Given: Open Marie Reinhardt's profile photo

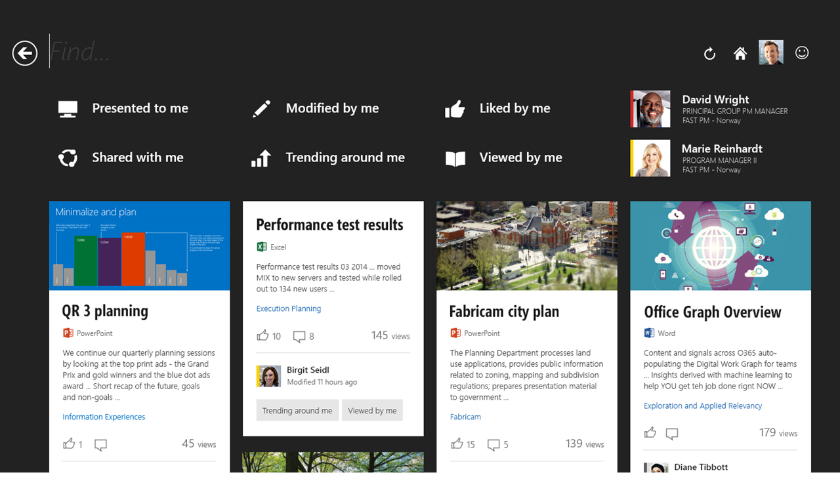Looking at the screenshot, I should click(650, 158).
